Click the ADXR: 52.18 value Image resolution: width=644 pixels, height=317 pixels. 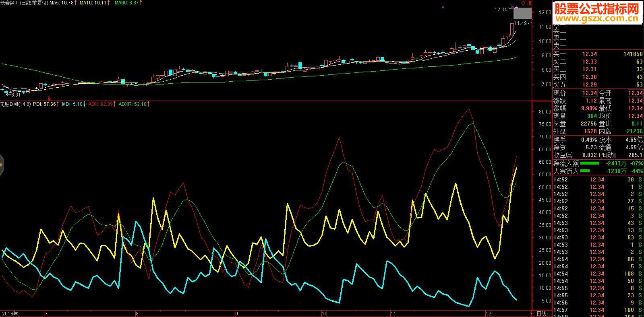click(x=132, y=104)
